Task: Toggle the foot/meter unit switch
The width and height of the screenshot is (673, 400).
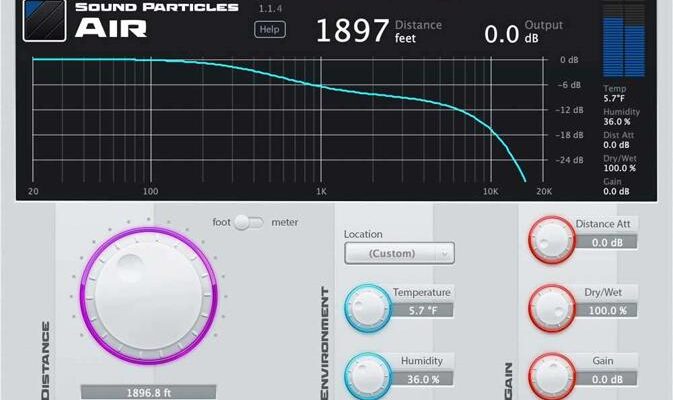Action: (249, 222)
